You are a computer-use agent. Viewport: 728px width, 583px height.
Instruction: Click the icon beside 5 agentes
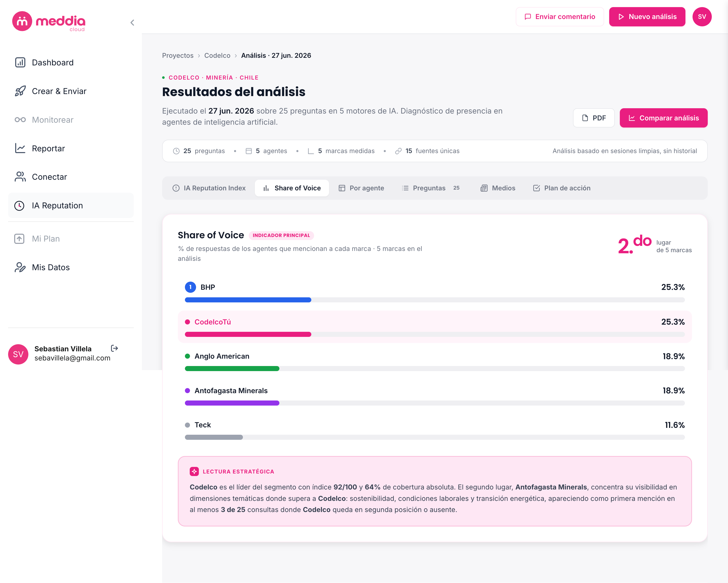pos(248,151)
